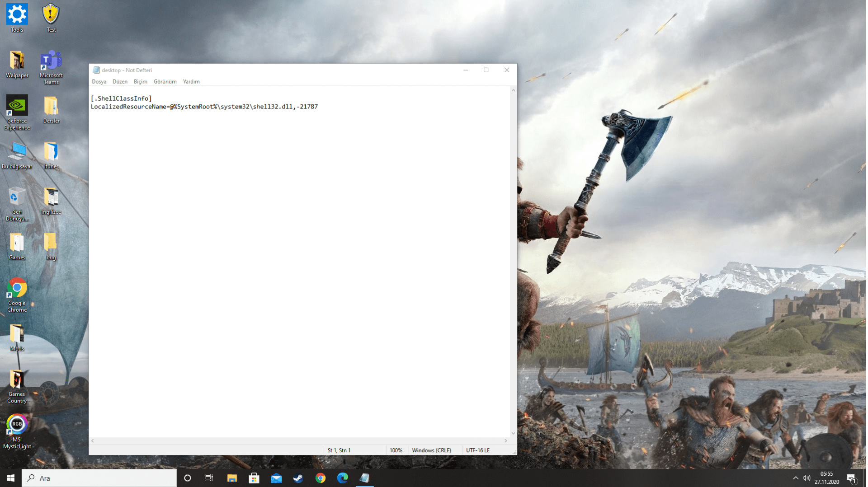This screenshot has height=487, width=868.
Task: Click the UTF-16 LE encoding status entry
Action: tap(478, 450)
